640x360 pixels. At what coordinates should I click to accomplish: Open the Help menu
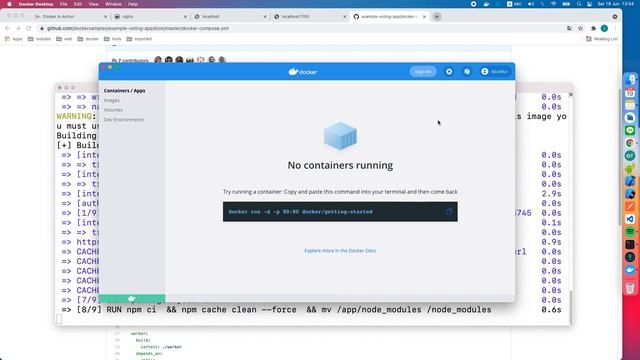(133, 4)
